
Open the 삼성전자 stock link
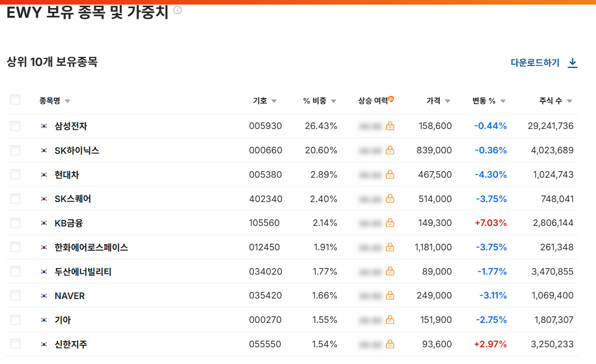[71, 126]
